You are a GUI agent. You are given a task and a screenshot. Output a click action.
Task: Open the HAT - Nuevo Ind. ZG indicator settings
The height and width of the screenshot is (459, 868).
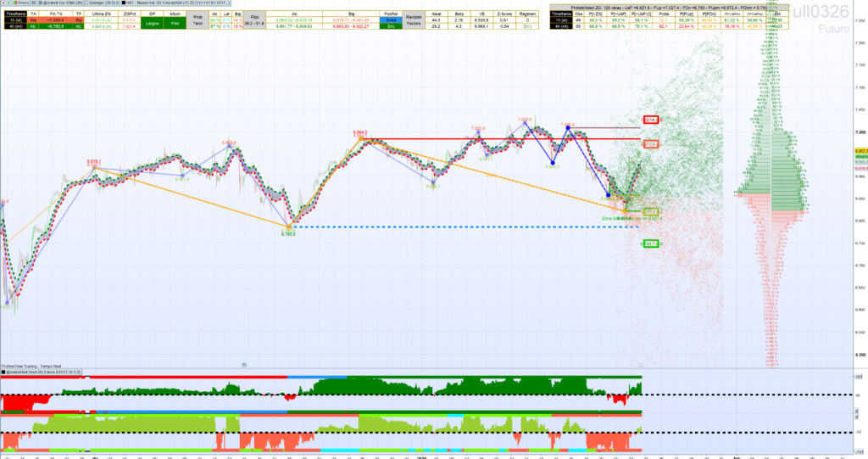pyautogui.click(x=178, y=3)
